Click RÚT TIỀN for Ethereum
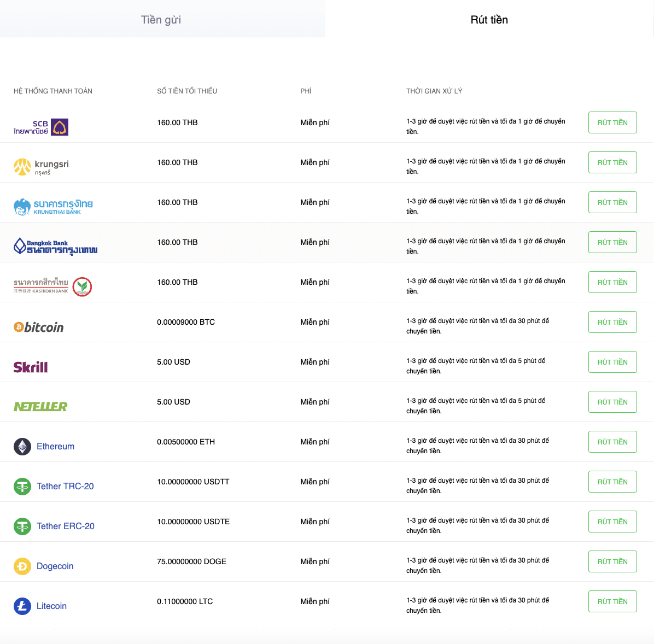 [612, 442]
